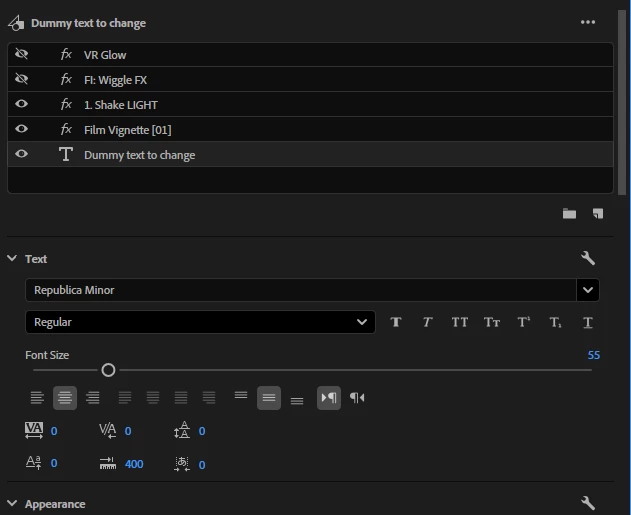Click the fx icon of VR Glow
The height and width of the screenshot is (515, 631).
66,54
